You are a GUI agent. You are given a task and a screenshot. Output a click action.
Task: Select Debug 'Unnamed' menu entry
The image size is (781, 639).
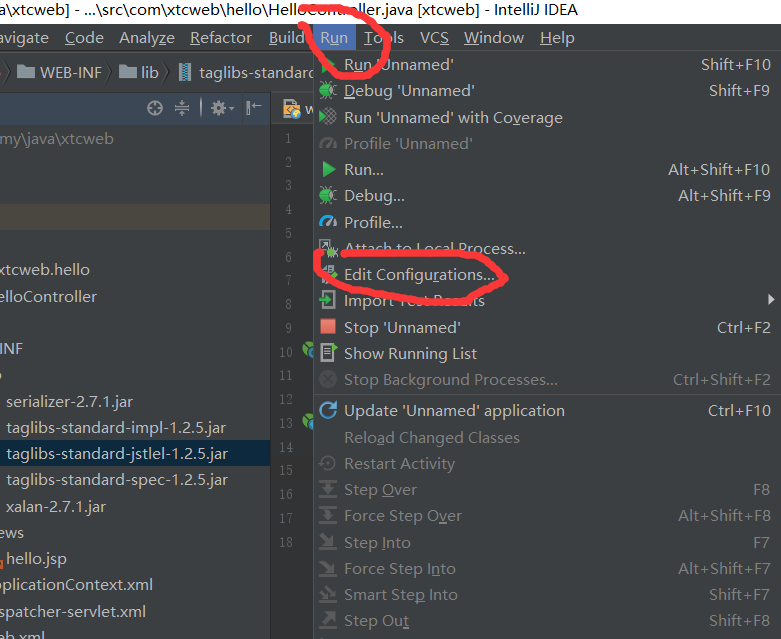tap(547, 91)
